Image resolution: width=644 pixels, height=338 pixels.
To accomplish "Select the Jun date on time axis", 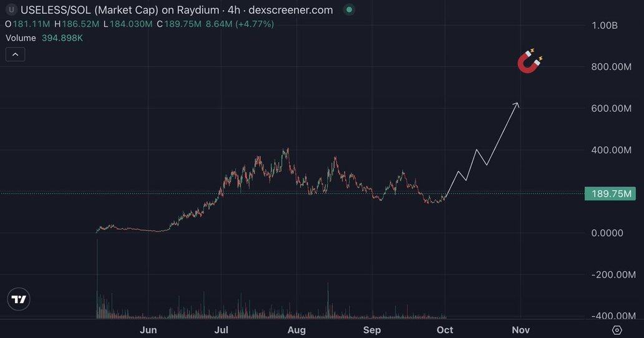I will (148, 330).
